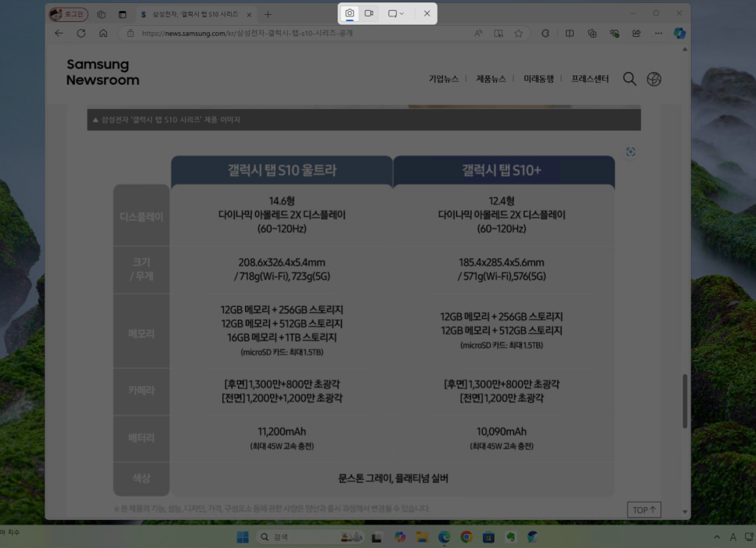This screenshot has height=548, width=756.
Task: Open the tab actions menu icon
Action: pos(122,14)
